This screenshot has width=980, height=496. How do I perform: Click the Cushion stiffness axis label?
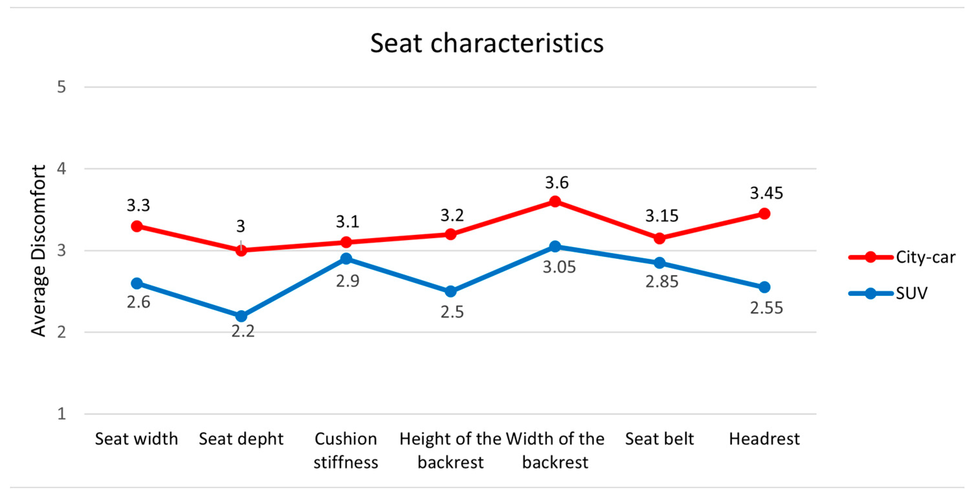pos(346,450)
